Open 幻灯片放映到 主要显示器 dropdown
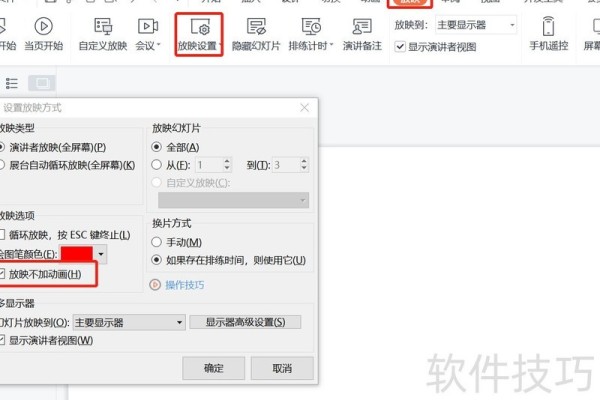600x400 pixels. (129, 322)
